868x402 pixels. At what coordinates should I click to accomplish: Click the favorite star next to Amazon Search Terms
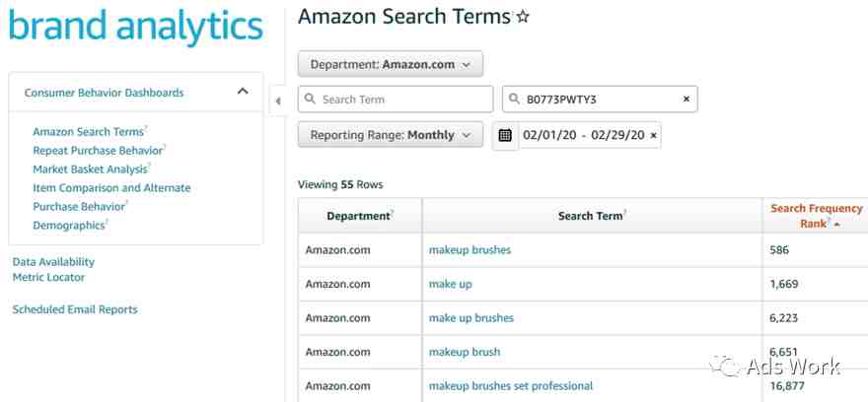[x=523, y=17]
